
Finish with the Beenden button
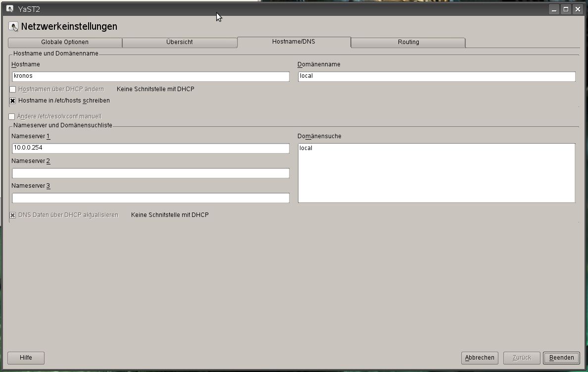pyautogui.click(x=561, y=358)
